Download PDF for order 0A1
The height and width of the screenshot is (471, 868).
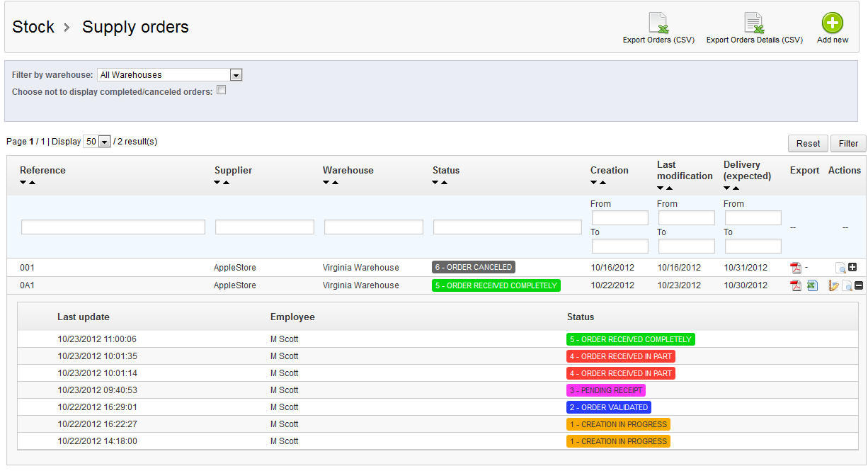796,285
